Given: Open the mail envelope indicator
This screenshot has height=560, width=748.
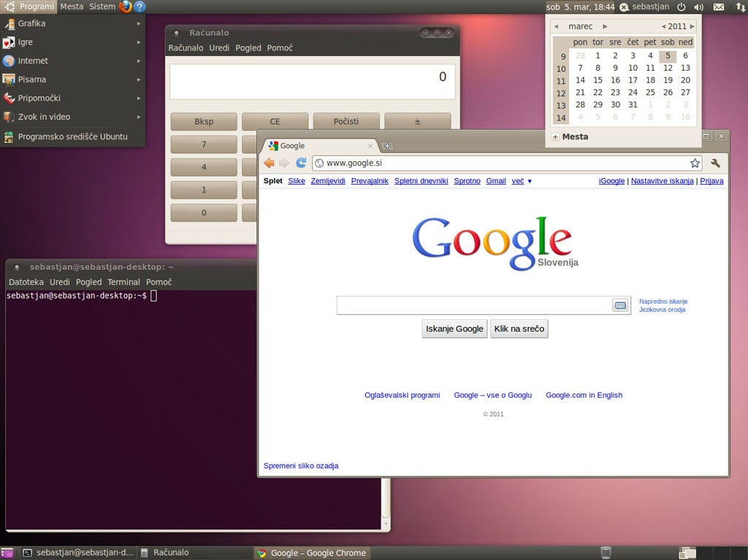Looking at the screenshot, I should click(x=719, y=7).
